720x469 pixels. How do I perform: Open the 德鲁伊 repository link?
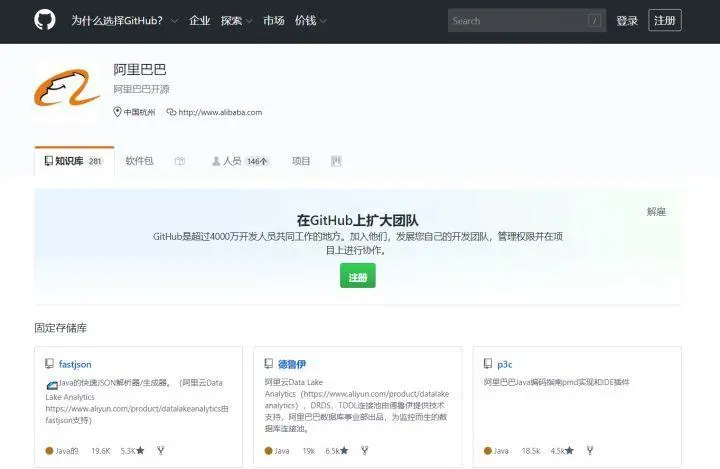pos(292,364)
